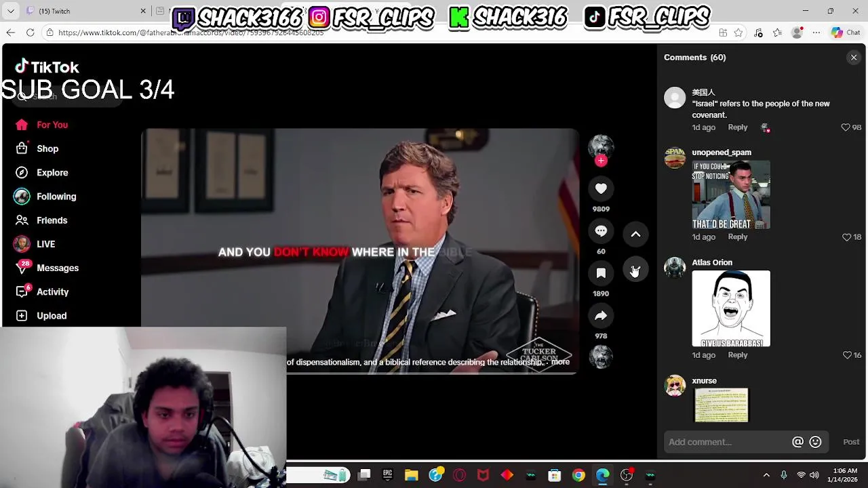Viewport: 868px width, 488px height.
Task: Open browser settings three-dot menu
Action: click(x=816, y=33)
